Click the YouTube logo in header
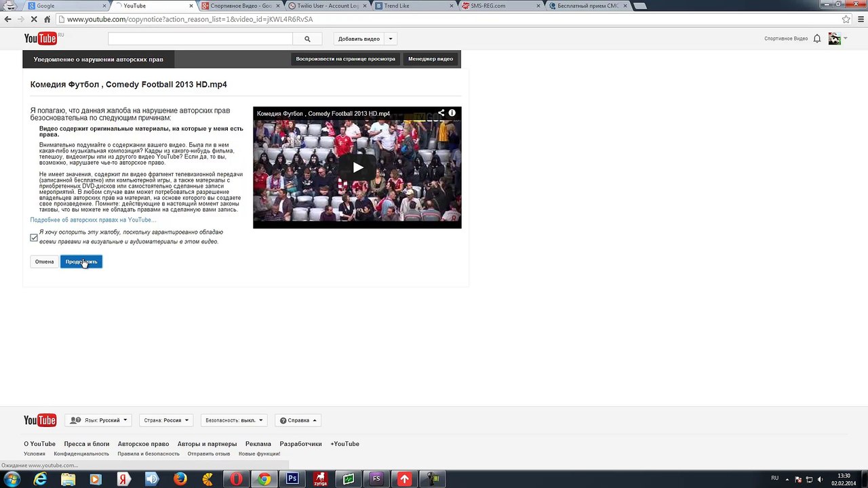The height and width of the screenshot is (488, 868). coord(41,39)
